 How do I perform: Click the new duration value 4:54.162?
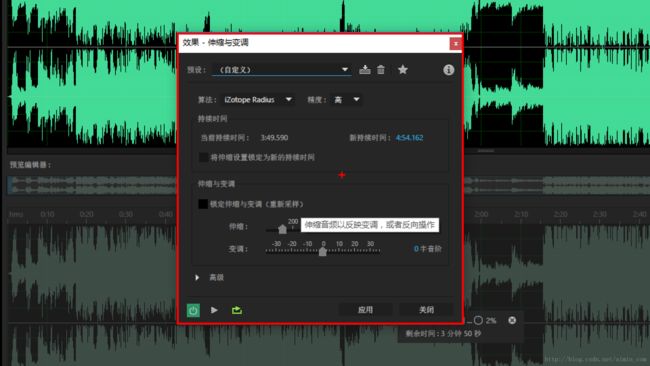point(410,138)
